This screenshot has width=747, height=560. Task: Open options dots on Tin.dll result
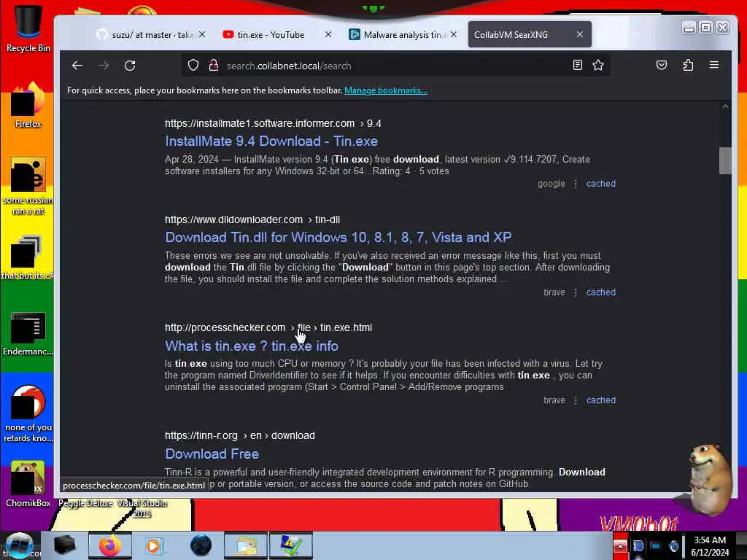(576, 292)
